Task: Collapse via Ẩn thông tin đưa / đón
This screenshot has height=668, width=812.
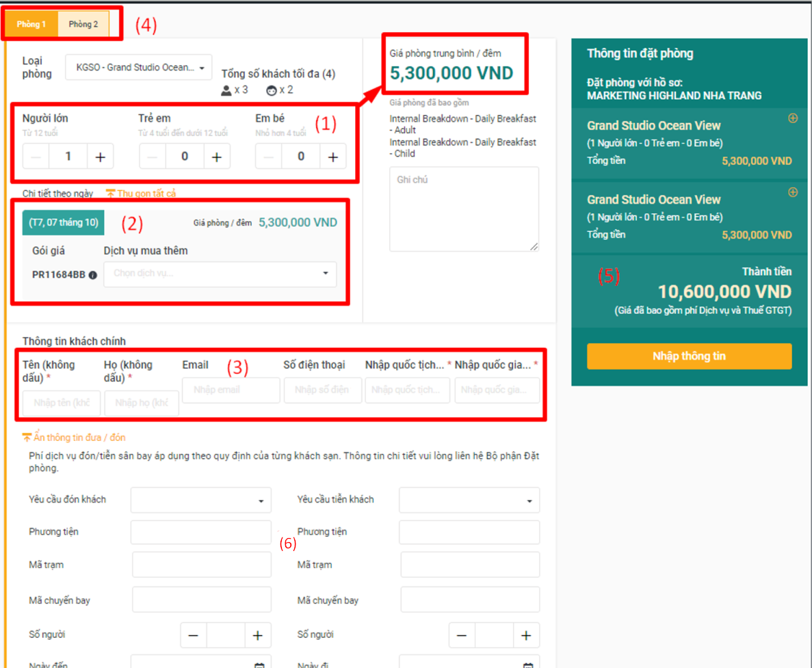Action: 74,438
